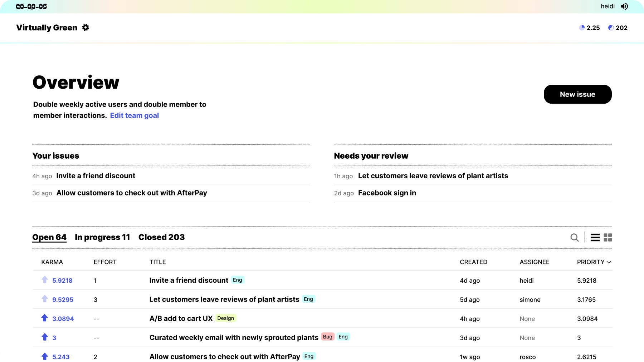Mute sound with the speaker icon
The height and width of the screenshot is (362, 644).
pyautogui.click(x=625, y=6)
